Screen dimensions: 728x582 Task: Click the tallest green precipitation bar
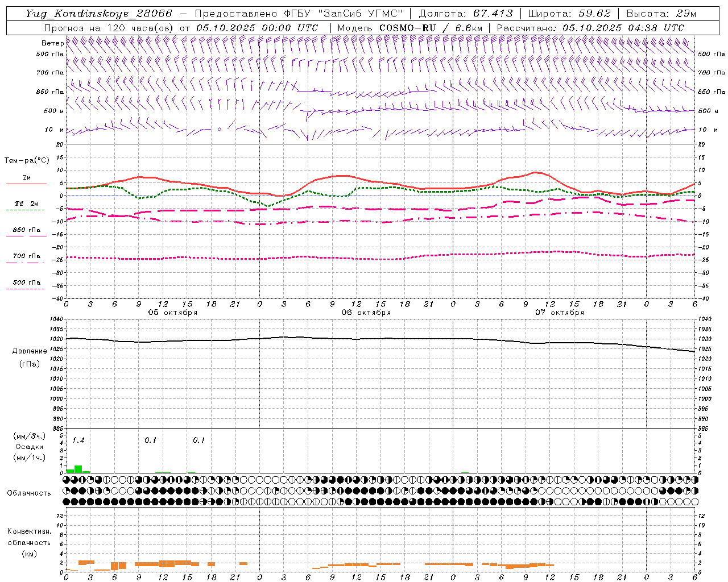pos(78,469)
